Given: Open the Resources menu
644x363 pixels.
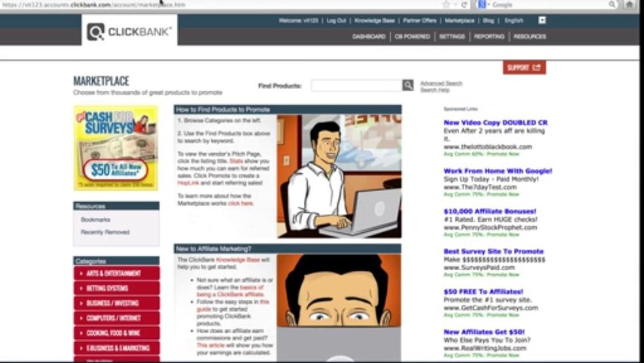Looking at the screenshot, I should (530, 37).
